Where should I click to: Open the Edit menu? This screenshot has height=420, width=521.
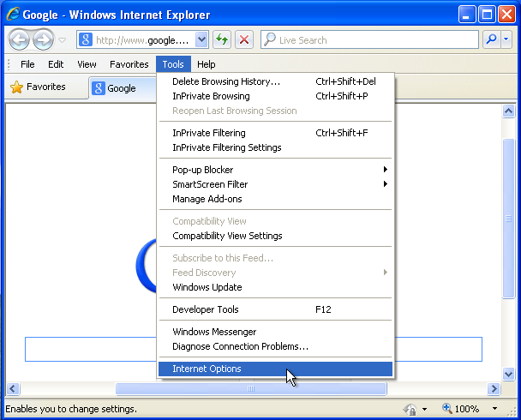click(x=56, y=64)
